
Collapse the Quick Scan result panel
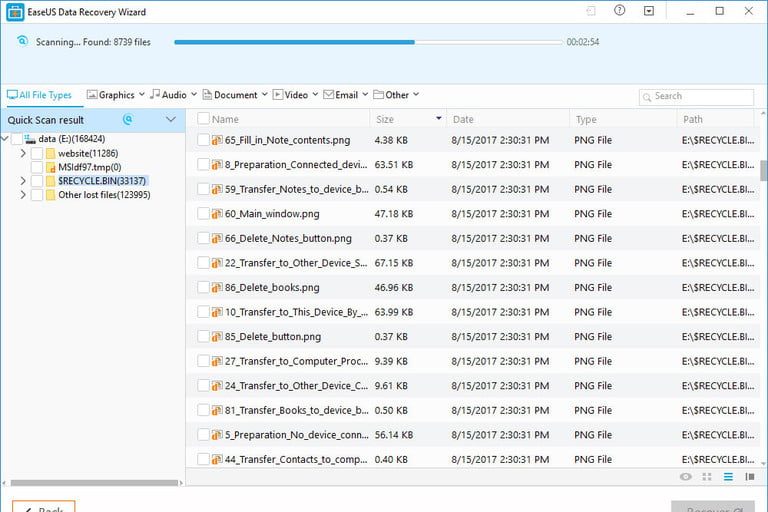pos(171,120)
